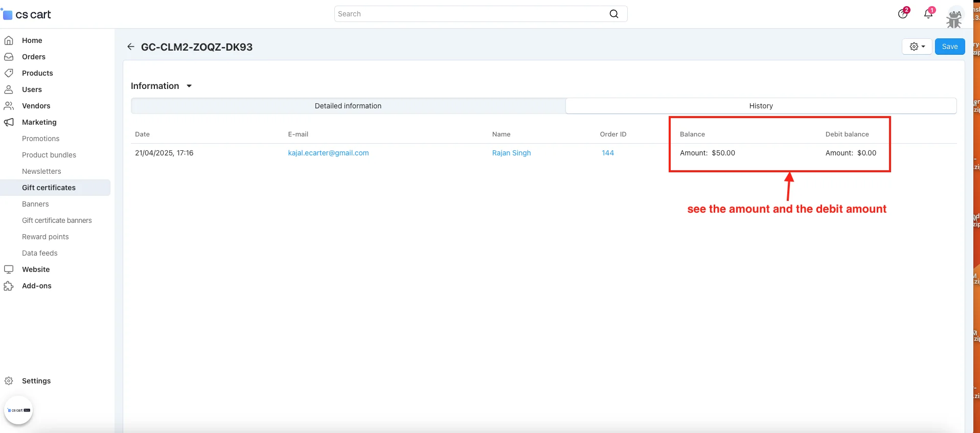The height and width of the screenshot is (433, 980).
Task: Open the user avatar profile menu
Action: point(954,16)
